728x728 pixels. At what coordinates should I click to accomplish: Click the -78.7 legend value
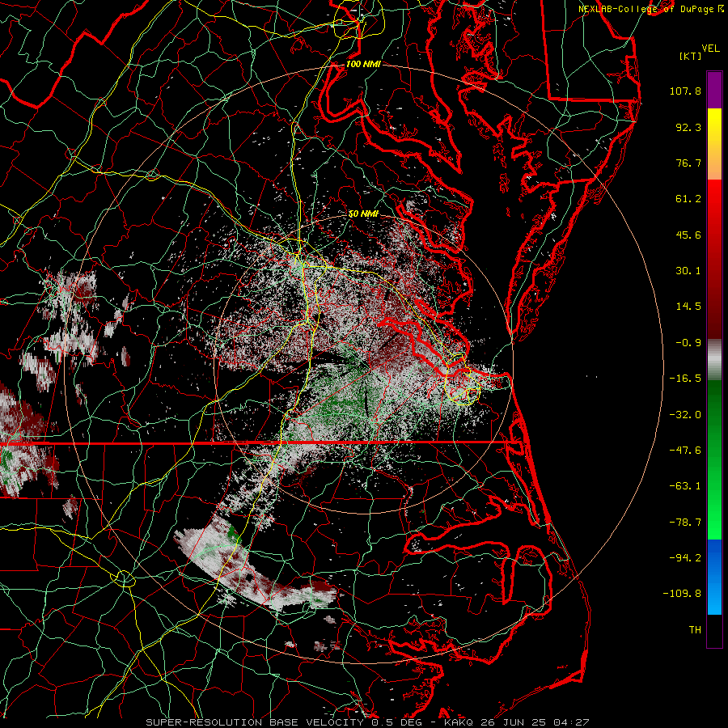(x=685, y=523)
